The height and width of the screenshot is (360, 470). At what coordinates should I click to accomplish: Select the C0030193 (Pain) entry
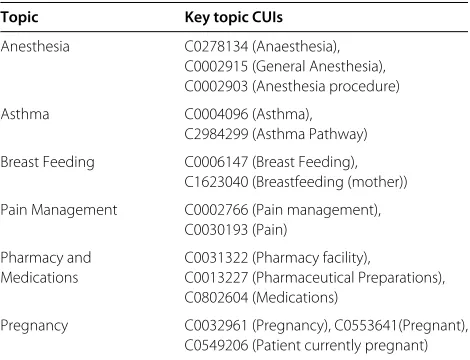pyautogui.click(x=236, y=230)
